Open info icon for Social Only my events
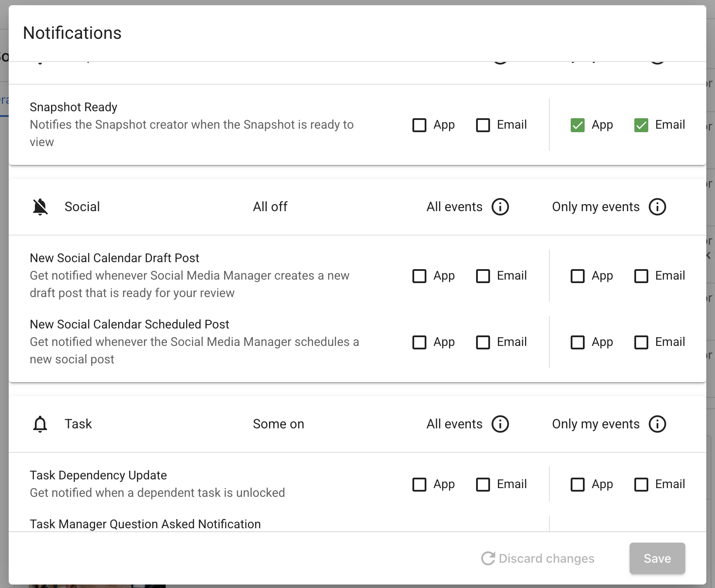This screenshot has height=588, width=715. point(657,207)
